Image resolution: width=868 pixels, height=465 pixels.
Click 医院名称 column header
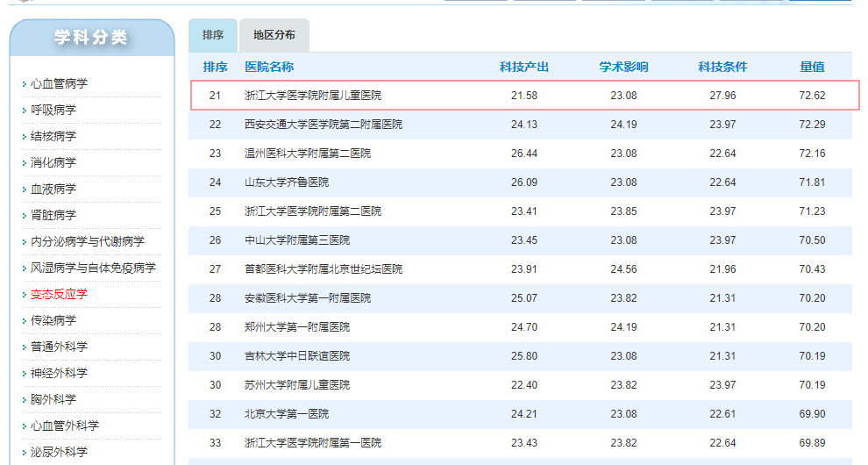[269, 67]
